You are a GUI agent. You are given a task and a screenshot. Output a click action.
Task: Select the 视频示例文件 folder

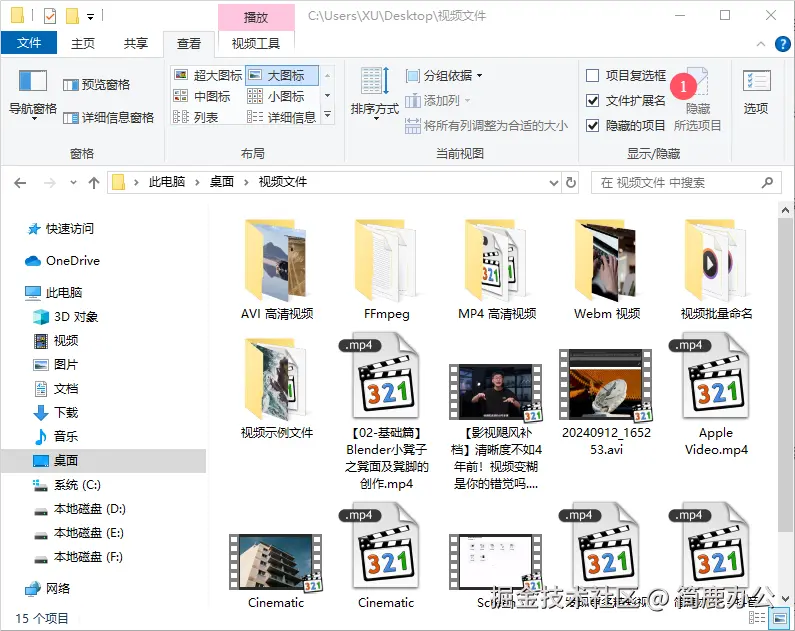click(276, 388)
